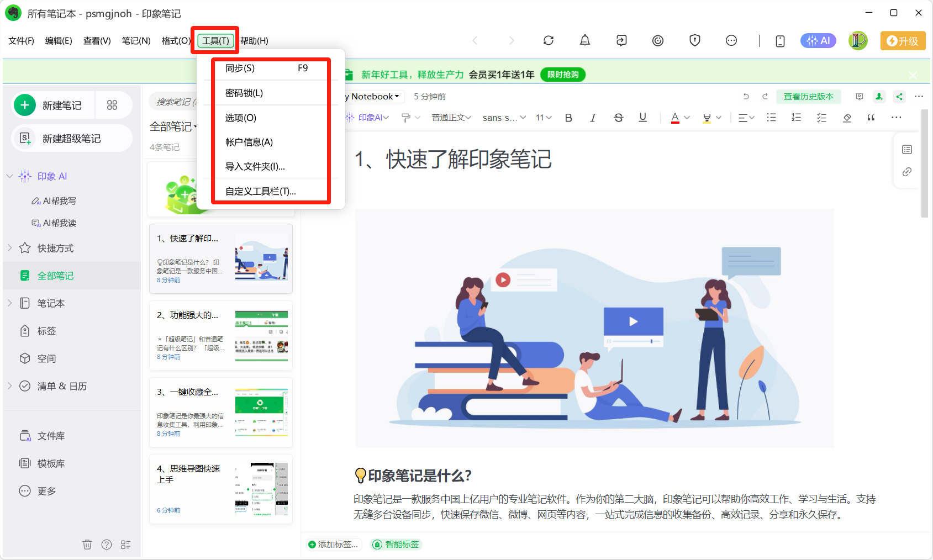Select 同步(S) from the Tools menu

(x=271, y=68)
